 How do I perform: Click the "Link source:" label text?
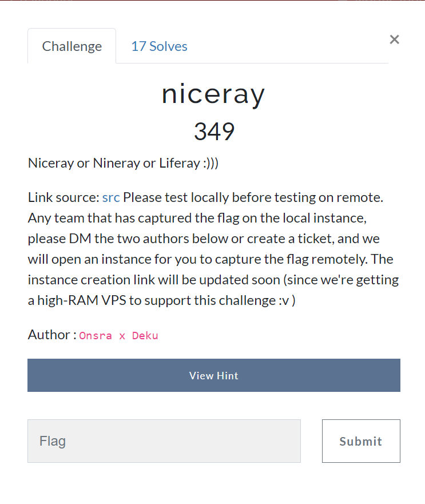coord(63,198)
